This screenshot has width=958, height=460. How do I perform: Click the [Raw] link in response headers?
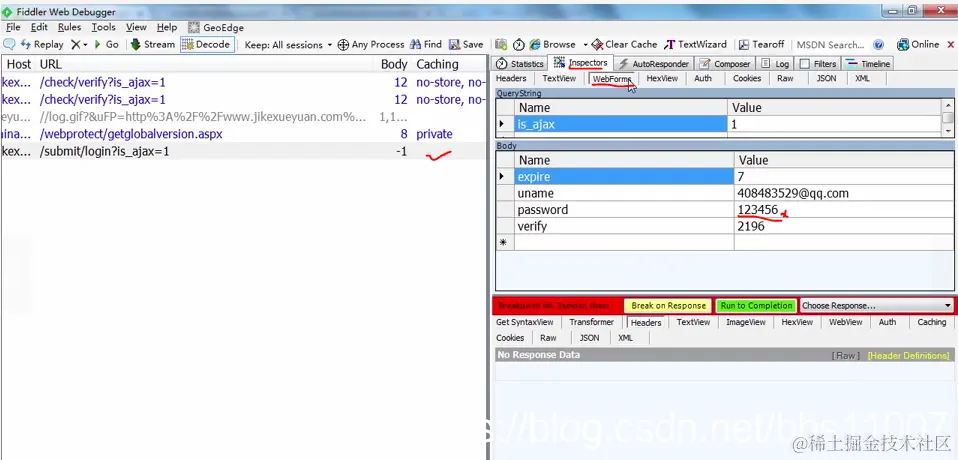[x=846, y=356]
